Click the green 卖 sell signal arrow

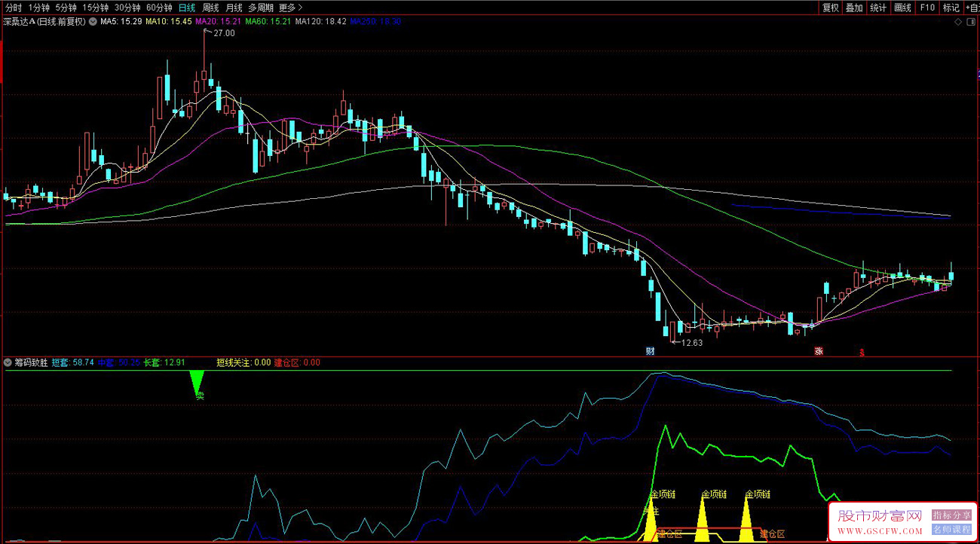tap(197, 384)
